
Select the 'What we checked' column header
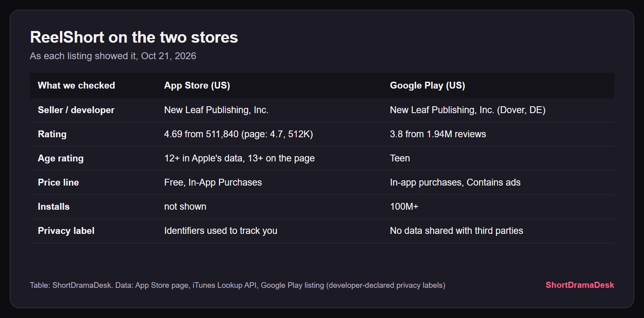(x=76, y=85)
